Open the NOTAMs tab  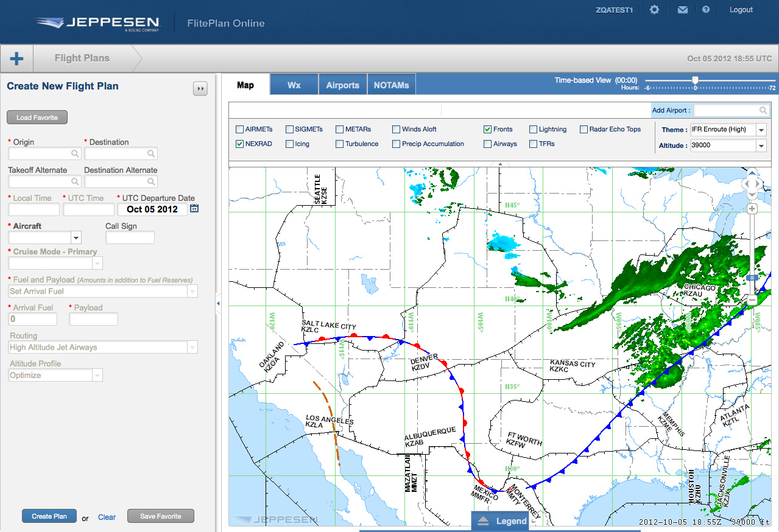(391, 85)
